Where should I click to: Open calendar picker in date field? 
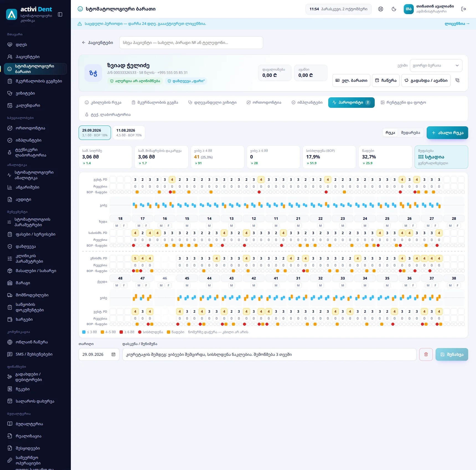pos(113,354)
